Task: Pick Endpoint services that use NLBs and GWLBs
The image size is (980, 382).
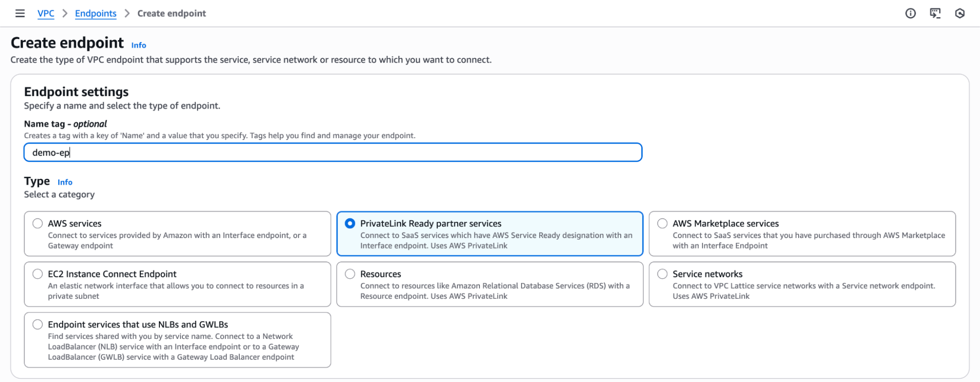Action: click(38, 325)
